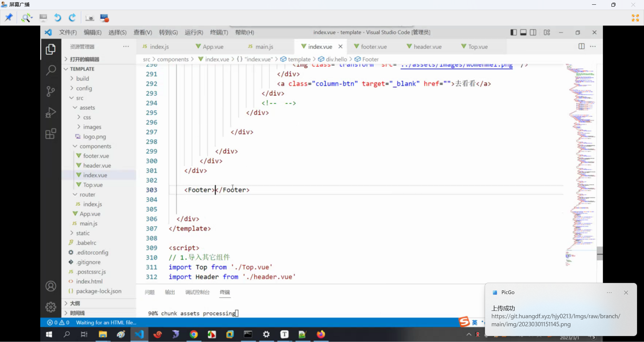
Task: Open the 终端(T) menu
Action: click(x=219, y=32)
